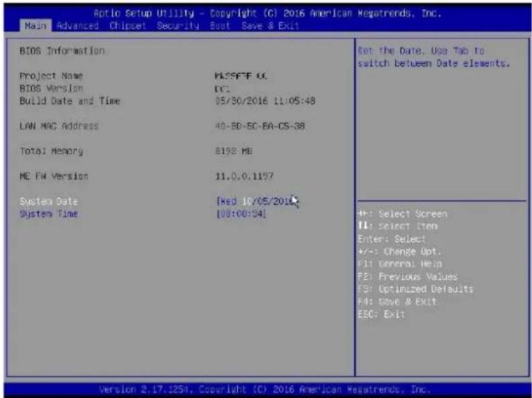
Task: Click the LAN MAC Address label
Action: coord(59,126)
